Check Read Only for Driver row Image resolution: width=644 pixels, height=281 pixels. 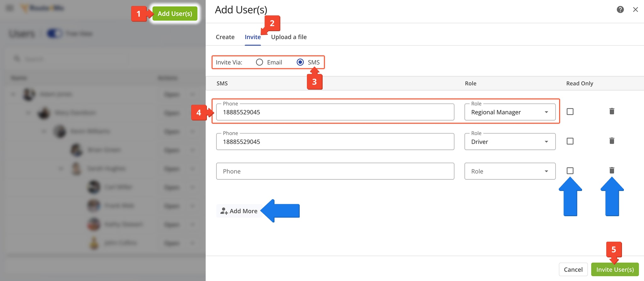570,141
